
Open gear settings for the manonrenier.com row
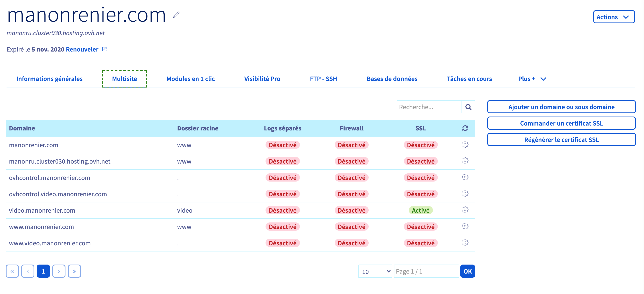pyautogui.click(x=465, y=145)
